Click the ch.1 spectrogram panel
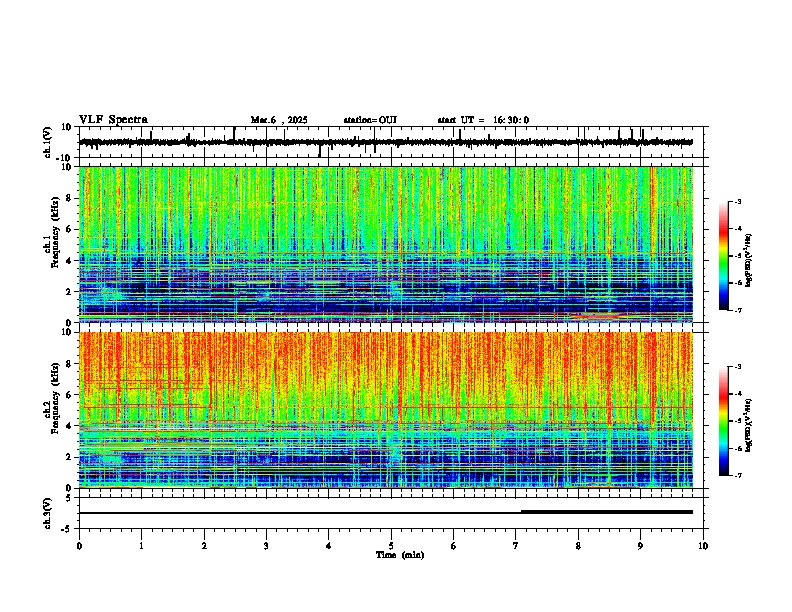The image size is (792, 612). click(x=393, y=244)
